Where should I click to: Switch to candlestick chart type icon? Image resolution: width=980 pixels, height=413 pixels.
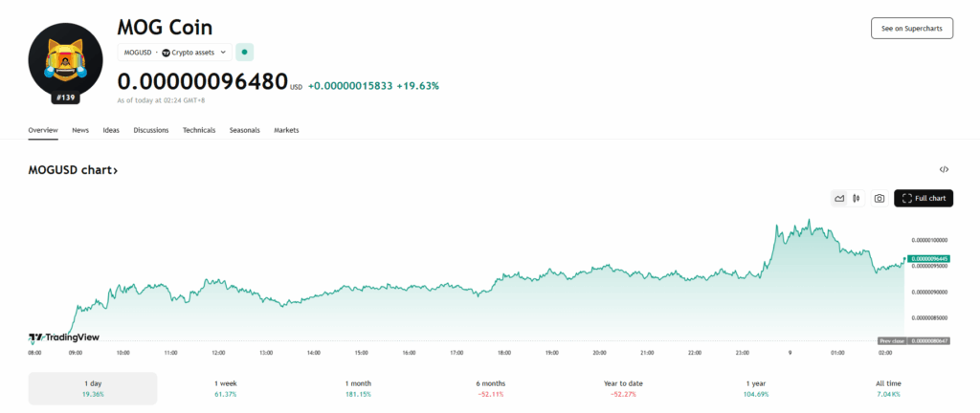click(x=857, y=199)
